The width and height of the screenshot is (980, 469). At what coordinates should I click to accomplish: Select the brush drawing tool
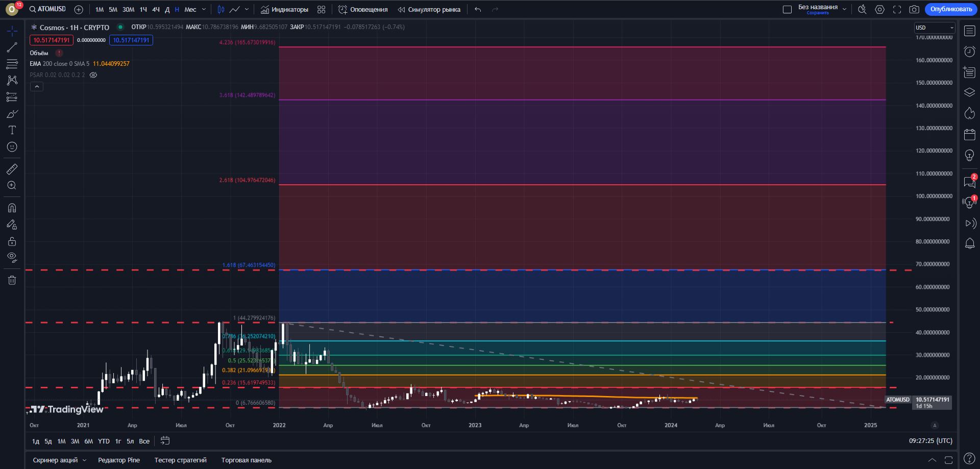coord(12,114)
